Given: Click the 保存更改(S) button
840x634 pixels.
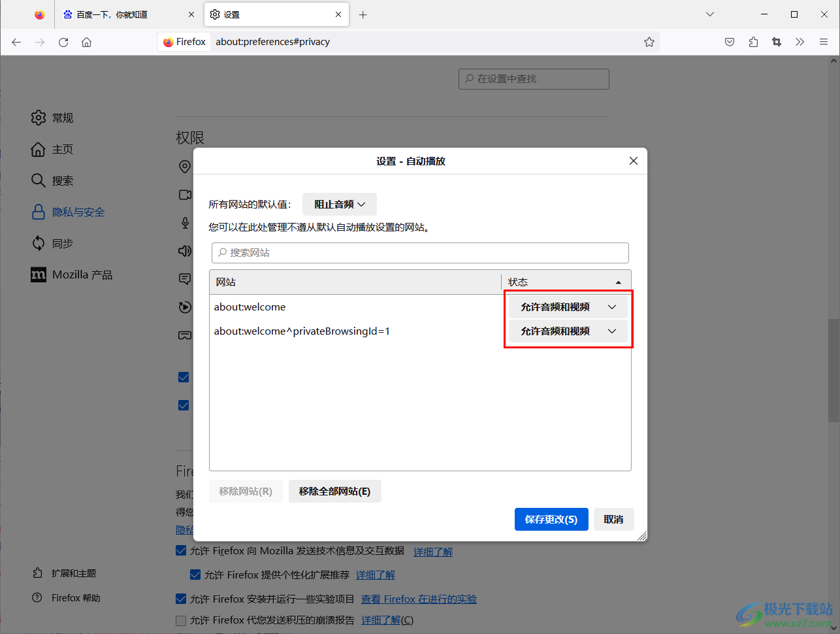Looking at the screenshot, I should point(551,519).
